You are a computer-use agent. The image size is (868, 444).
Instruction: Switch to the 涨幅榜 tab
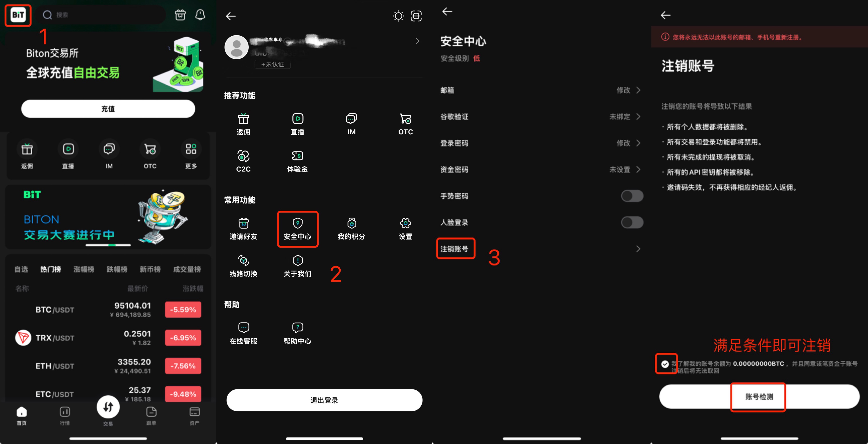84,269
